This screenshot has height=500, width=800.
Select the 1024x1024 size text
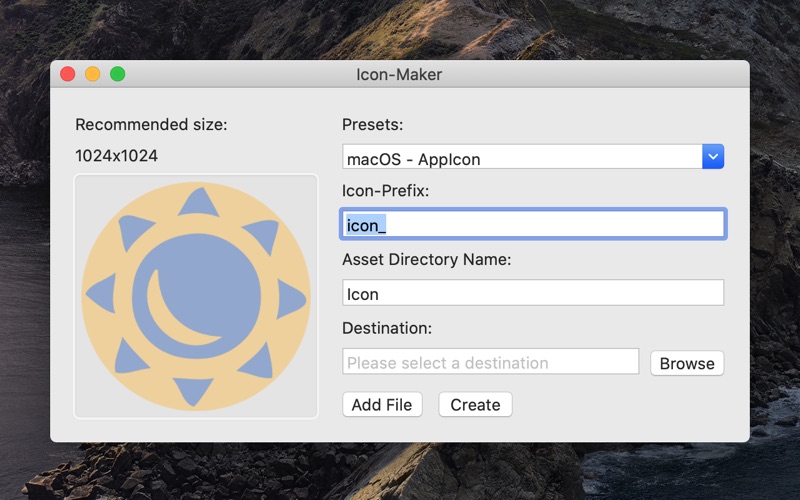(x=116, y=156)
